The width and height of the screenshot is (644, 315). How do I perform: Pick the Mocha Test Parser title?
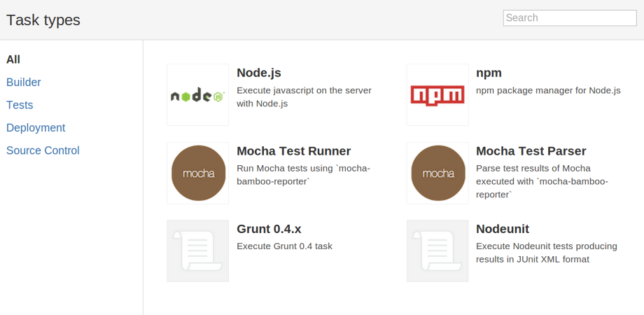tap(531, 151)
